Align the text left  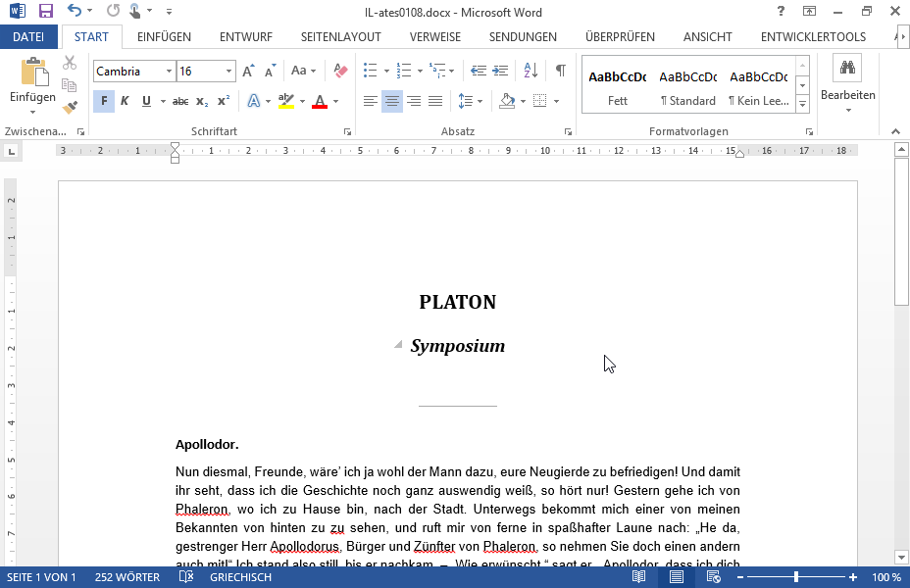pyautogui.click(x=371, y=102)
